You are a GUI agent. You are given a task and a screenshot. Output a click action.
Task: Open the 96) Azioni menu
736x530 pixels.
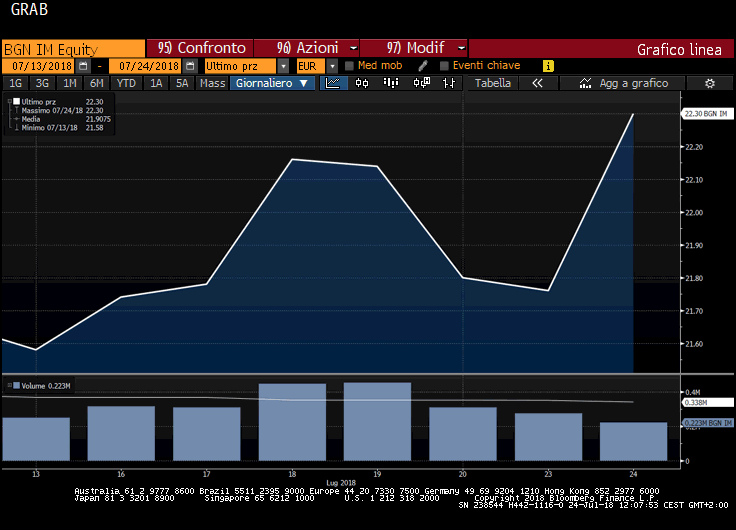click(x=306, y=48)
